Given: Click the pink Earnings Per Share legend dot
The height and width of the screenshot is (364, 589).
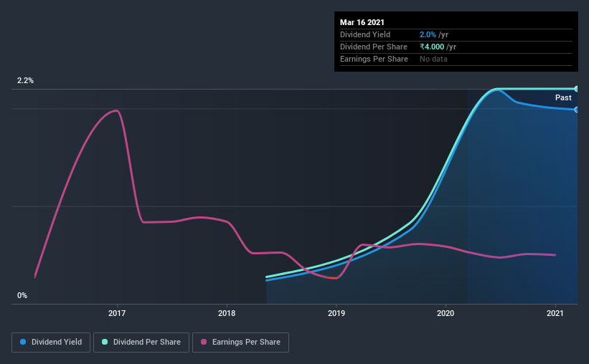Looking at the screenshot, I should click(204, 342).
